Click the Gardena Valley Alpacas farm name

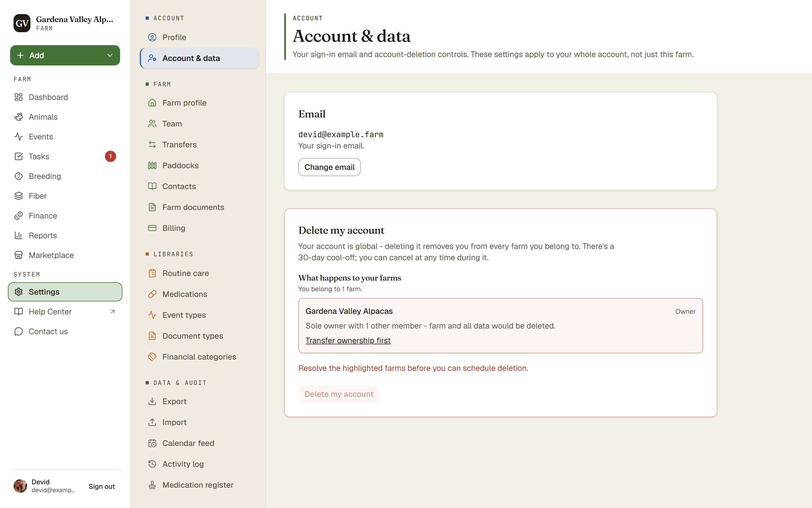point(349,311)
